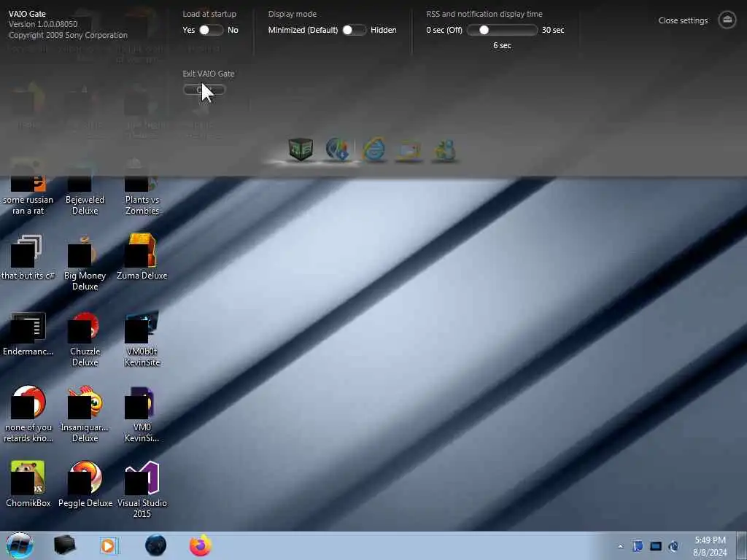Image resolution: width=747 pixels, height=560 pixels.
Task: Select the Insaniquar... Deluxe desktop shortcut
Action: [x=85, y=414]
